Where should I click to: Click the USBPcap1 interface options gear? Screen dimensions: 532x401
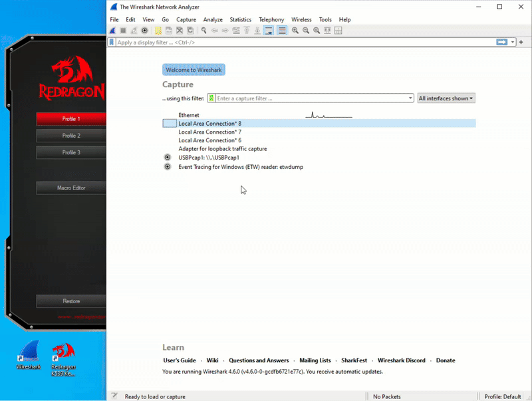pos(168,158)
